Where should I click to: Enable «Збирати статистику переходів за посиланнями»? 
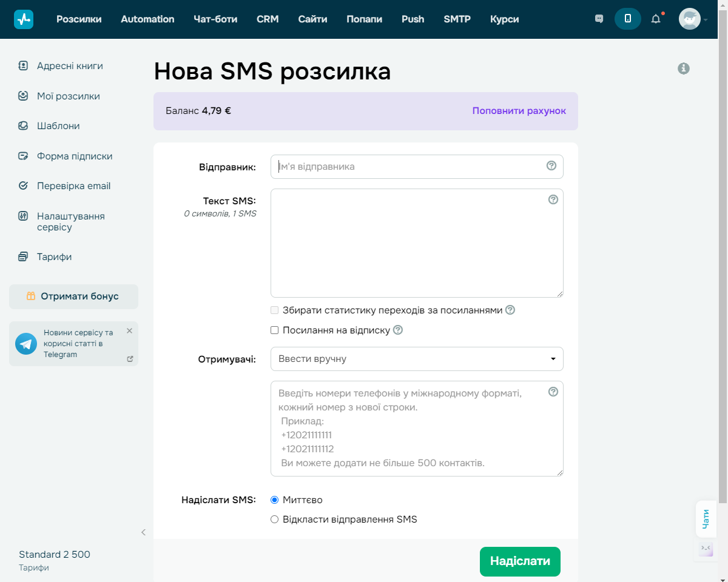coord(274,310)
